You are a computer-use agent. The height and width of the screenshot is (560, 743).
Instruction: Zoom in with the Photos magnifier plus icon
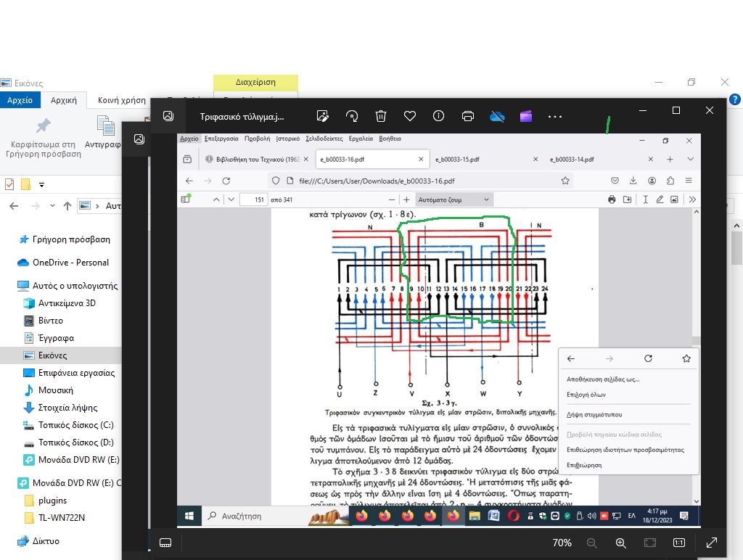621,543
